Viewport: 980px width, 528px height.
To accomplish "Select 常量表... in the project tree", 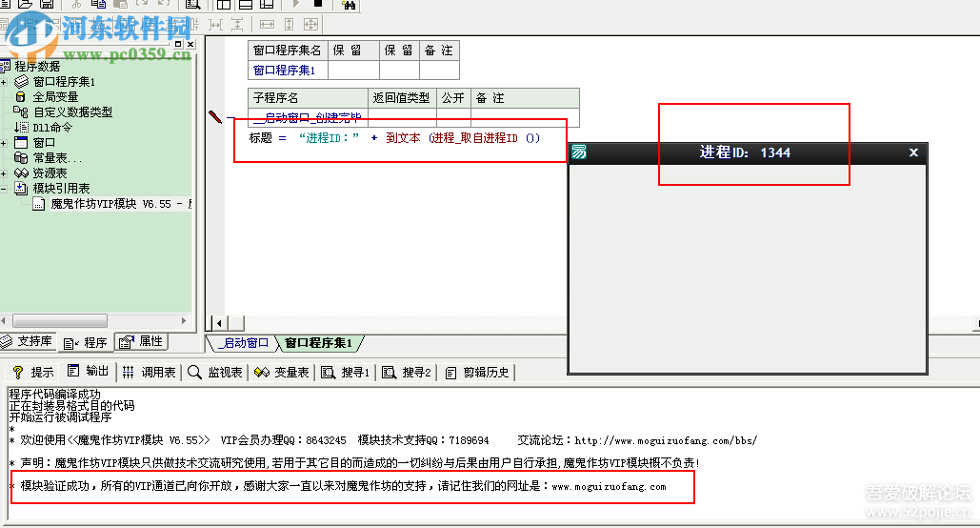I will point(57,157).
